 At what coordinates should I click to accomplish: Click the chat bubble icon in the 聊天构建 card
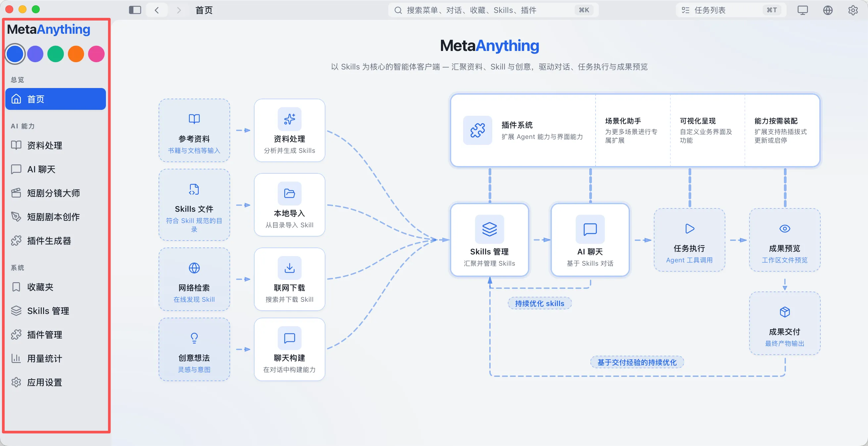pyautogui.click(x=289, y=338)
